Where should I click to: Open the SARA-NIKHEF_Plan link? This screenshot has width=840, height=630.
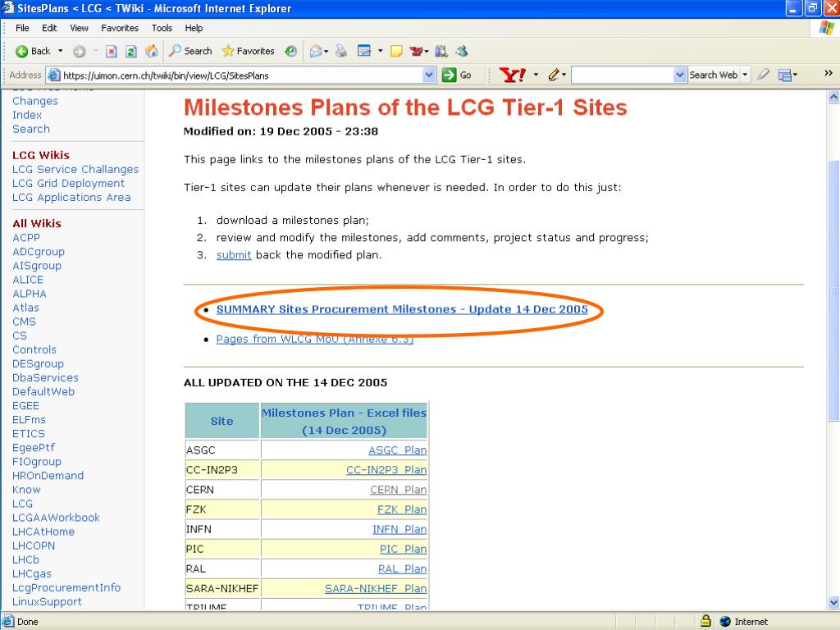(x=376, y=589)
